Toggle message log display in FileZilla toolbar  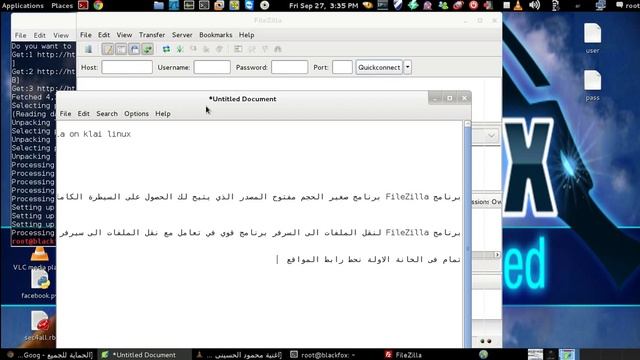tap(108, 49)
